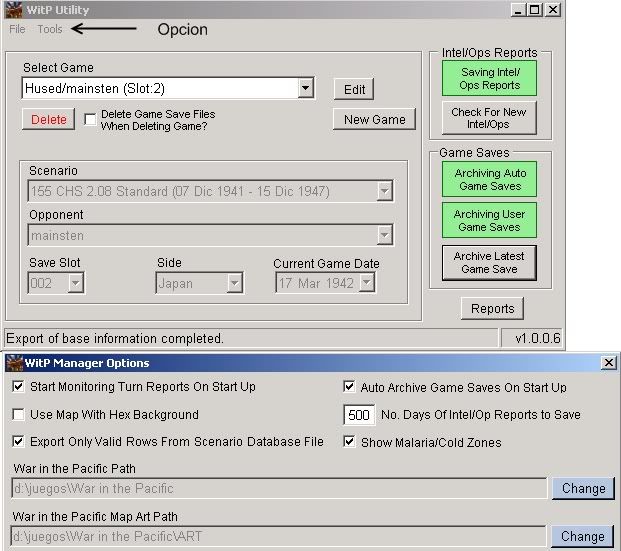Click the No. Days of reports field
The width and height of the screenshot is (621, 551).
(x=359, y=415)
